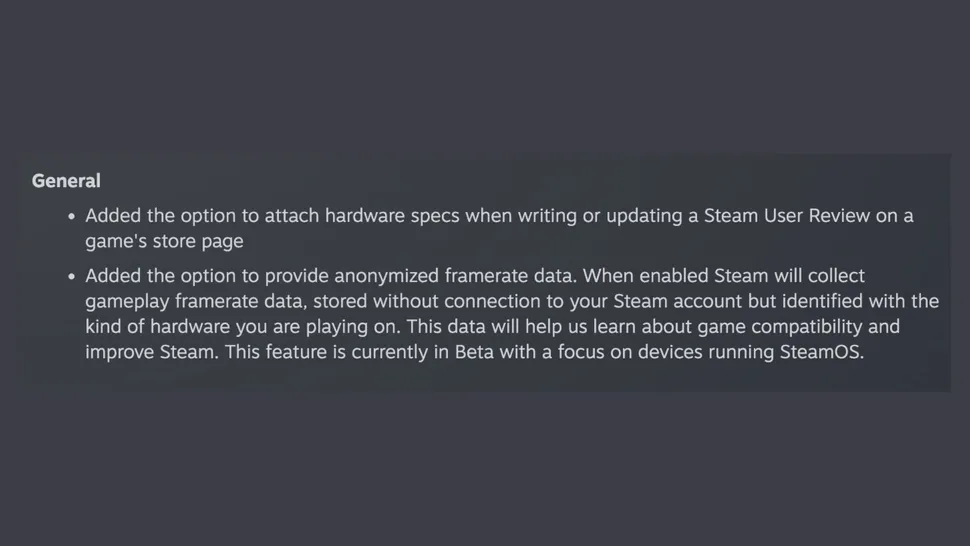
Task: Click the "General" section heading
Action: pos(66,181)
